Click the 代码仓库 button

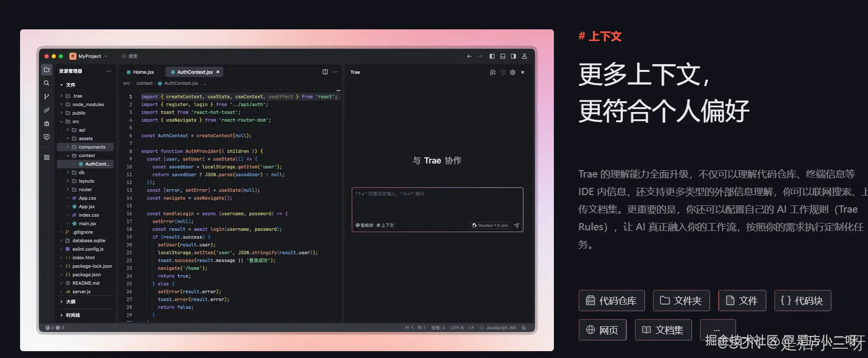point(612,300)
